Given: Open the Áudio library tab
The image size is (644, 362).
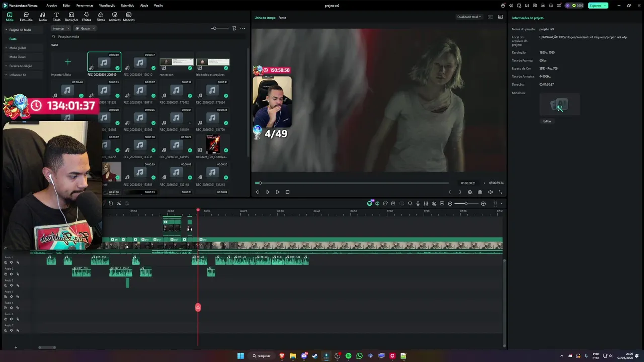Looking at the screenshot, I should tap(42, 17).
